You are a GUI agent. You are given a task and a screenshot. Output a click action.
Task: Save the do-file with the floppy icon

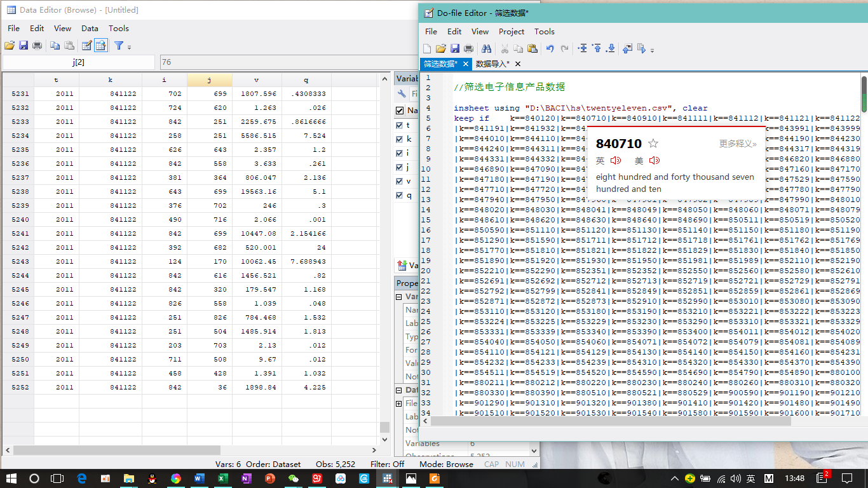click(455, 49)
